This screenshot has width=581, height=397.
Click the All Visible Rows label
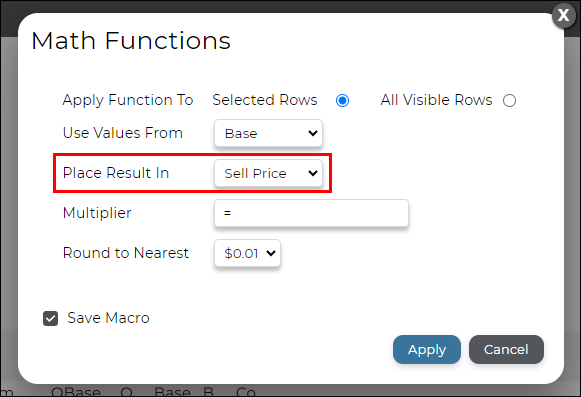(436, 100)
